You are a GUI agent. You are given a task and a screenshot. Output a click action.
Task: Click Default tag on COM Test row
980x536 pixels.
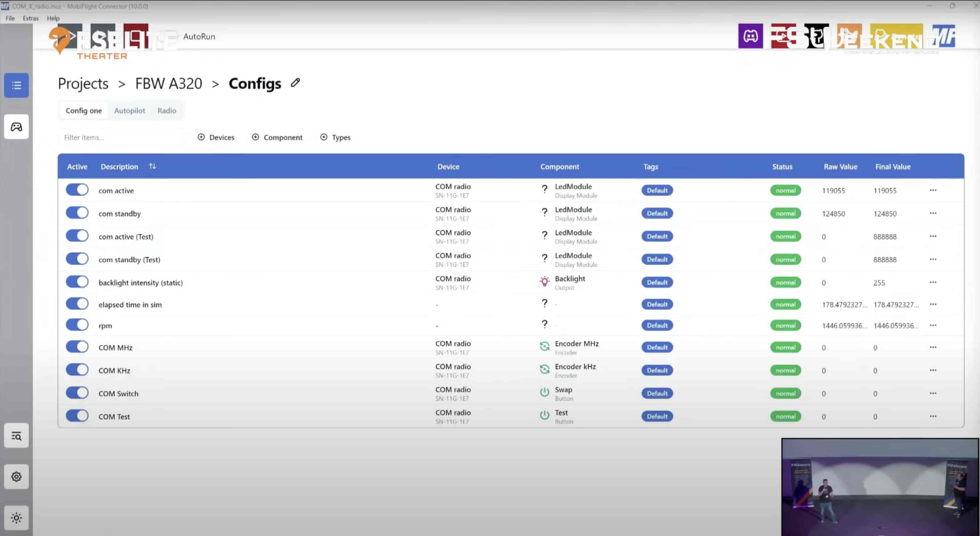click(657, 416)
